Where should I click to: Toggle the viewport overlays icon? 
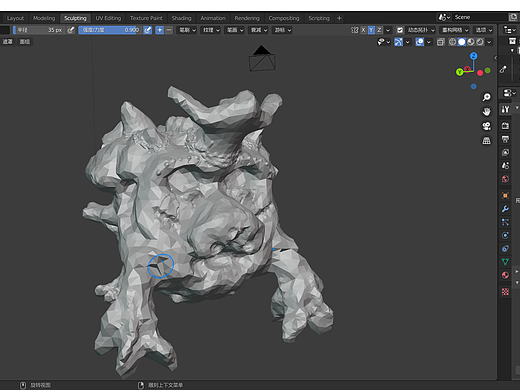coord(420,42)
